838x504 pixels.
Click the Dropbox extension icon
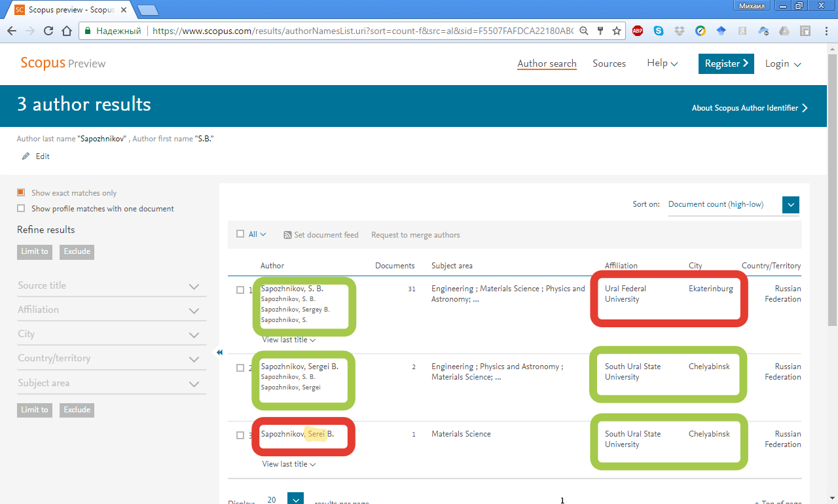click(680, 31)
